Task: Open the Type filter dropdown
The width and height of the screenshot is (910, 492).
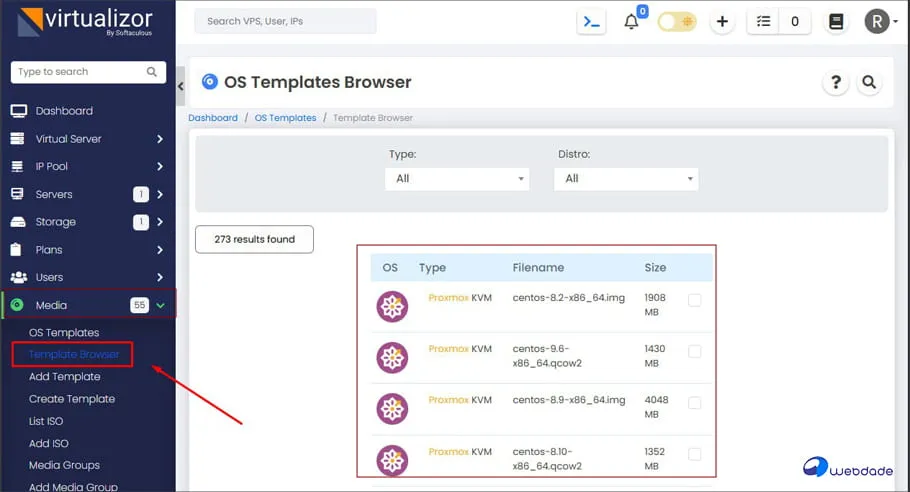Action: 459,179
